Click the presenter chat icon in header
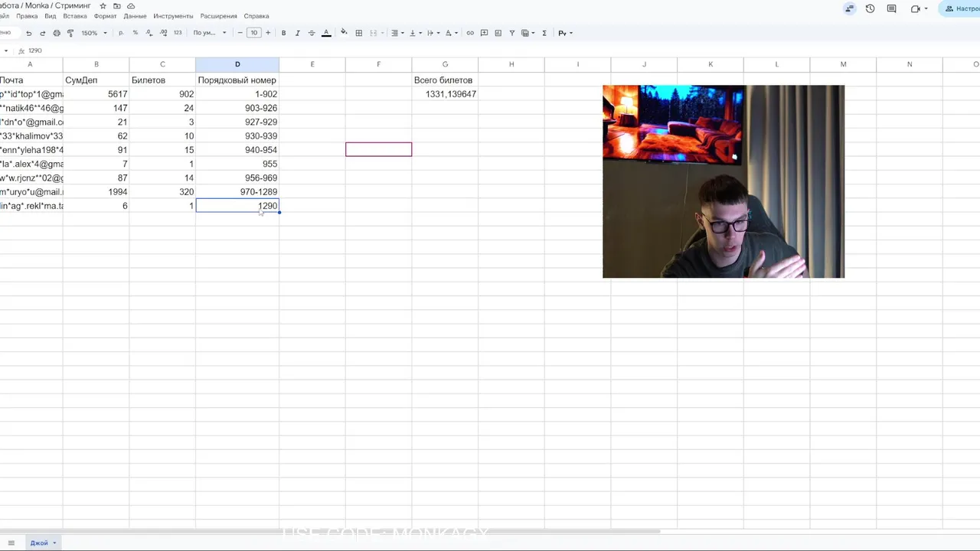The image size is (980, 551). [x=849, y=8]
